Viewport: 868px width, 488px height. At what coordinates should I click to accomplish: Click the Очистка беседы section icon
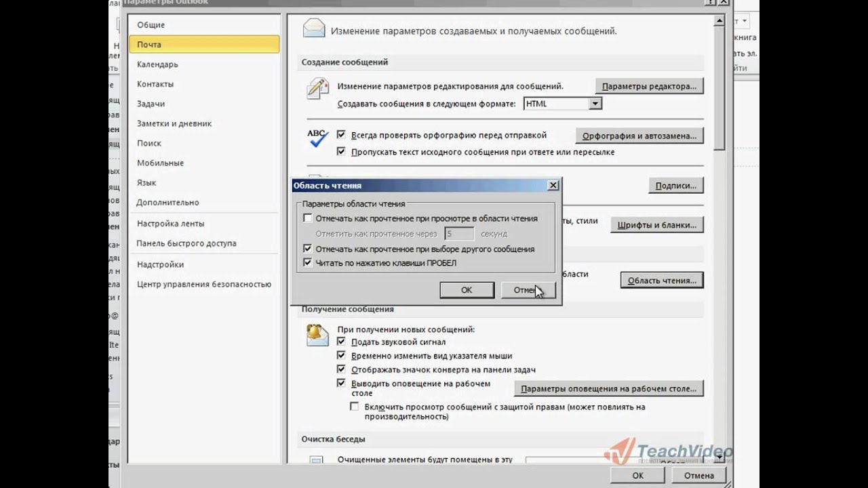click(x=316, y=460)
